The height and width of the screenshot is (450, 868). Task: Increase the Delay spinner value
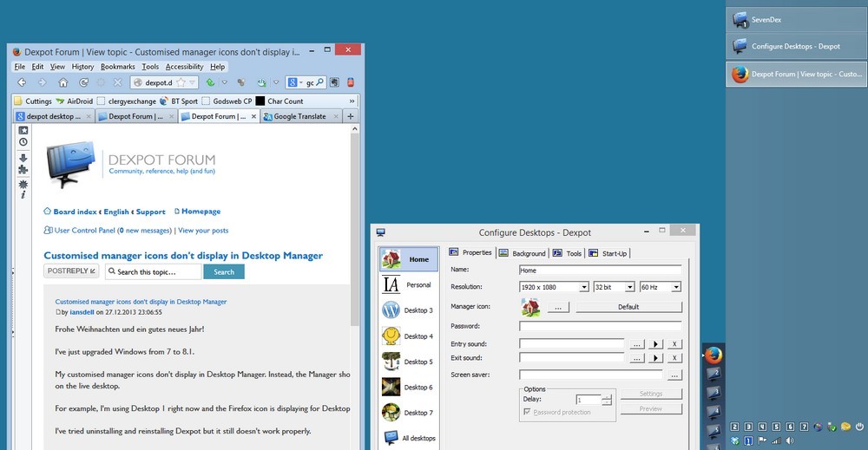pos(607,397)
